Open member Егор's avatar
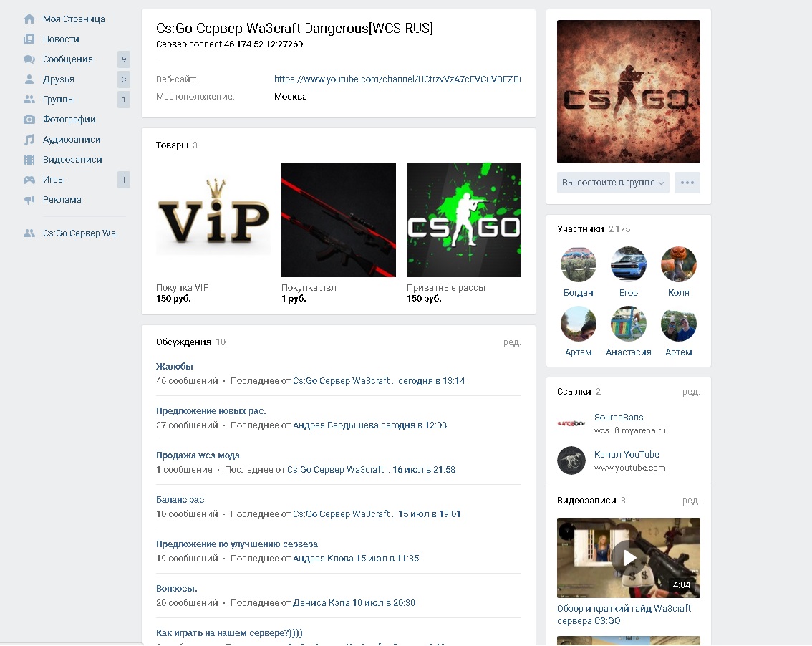812x646 pixels. [629, 264]
